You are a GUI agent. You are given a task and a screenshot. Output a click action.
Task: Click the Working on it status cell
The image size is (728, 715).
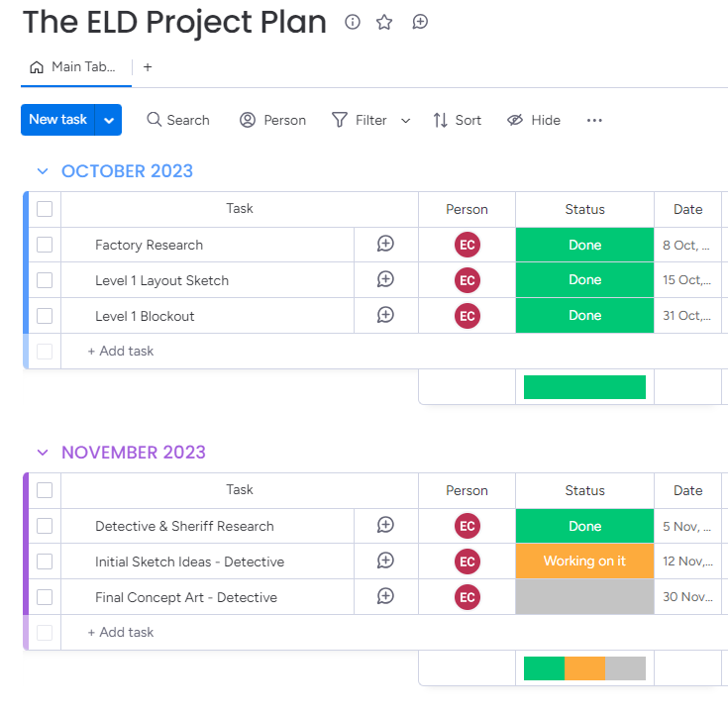[x=584, y=562]
